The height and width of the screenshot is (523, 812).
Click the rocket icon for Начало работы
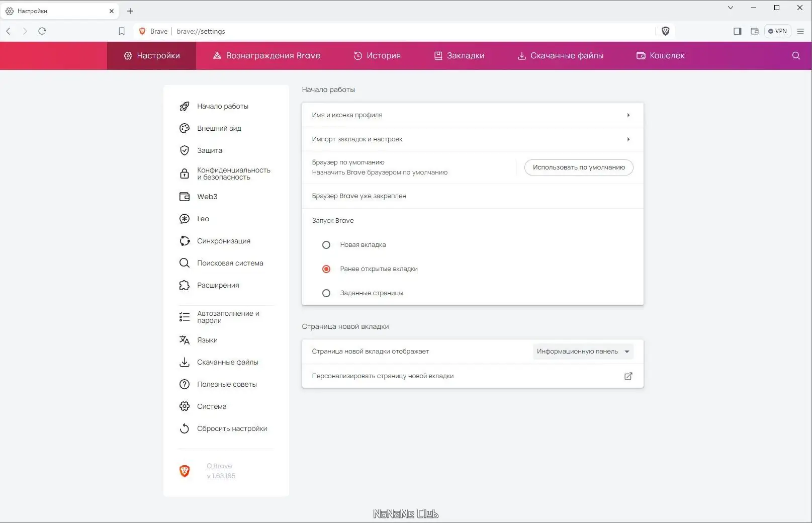pyautogui.click(x=185, y=106)
